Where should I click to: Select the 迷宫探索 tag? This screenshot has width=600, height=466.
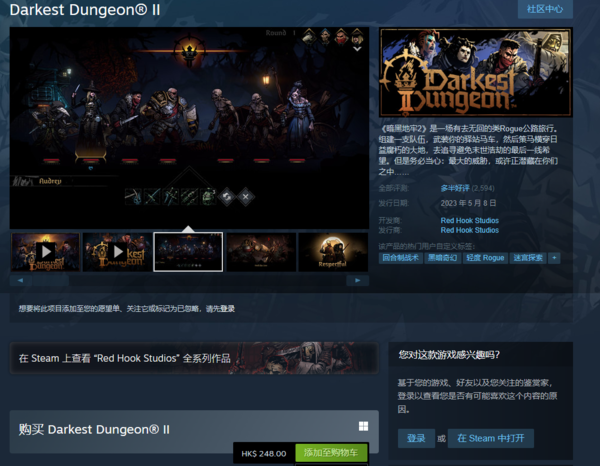tap(528, 258)
